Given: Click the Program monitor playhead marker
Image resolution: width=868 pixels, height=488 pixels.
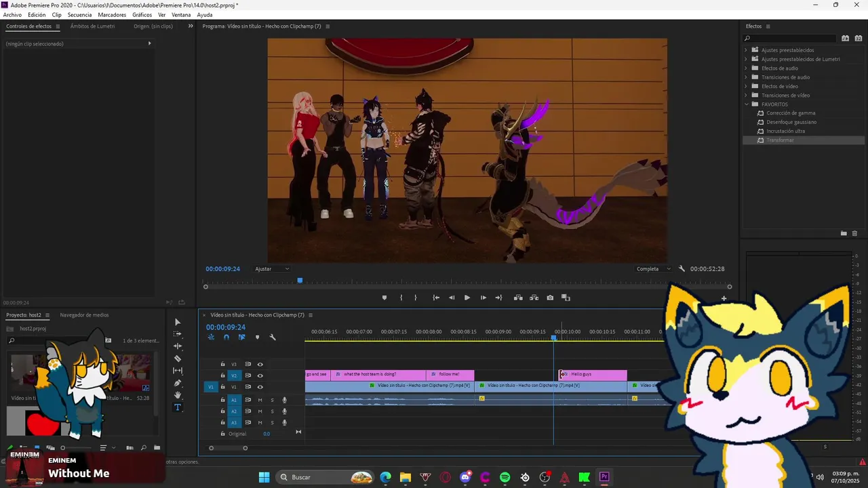Looking at the screenshot, I should coord(300,281).
